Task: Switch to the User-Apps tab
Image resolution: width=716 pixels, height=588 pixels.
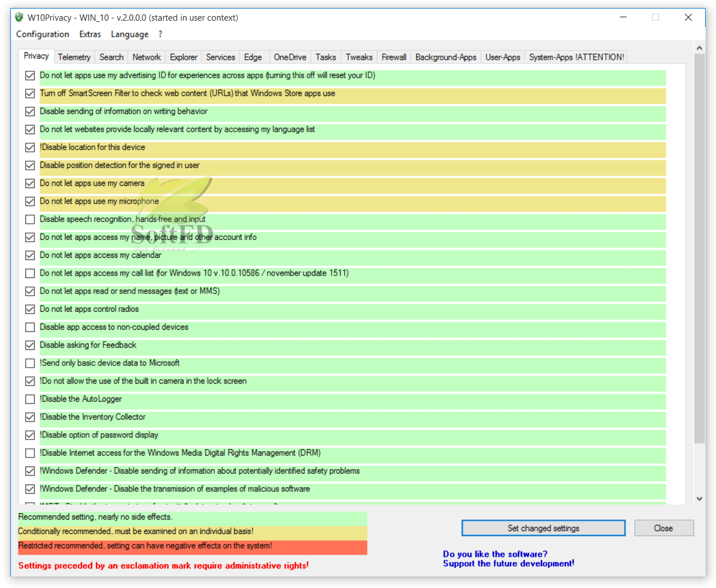Action: 503,57
